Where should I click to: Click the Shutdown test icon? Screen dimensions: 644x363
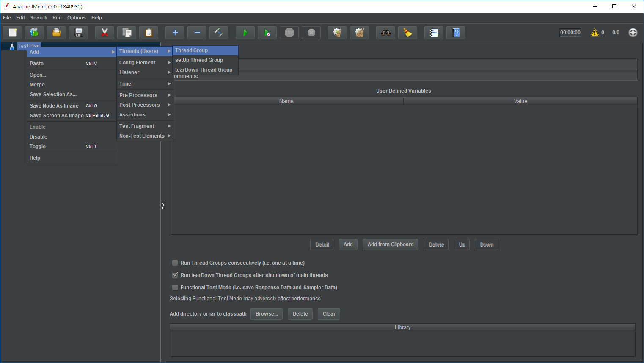(x=311, y=33)
